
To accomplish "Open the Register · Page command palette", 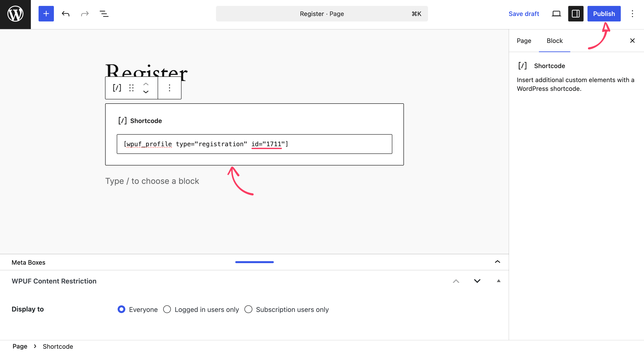I will (x=322, y=14).
